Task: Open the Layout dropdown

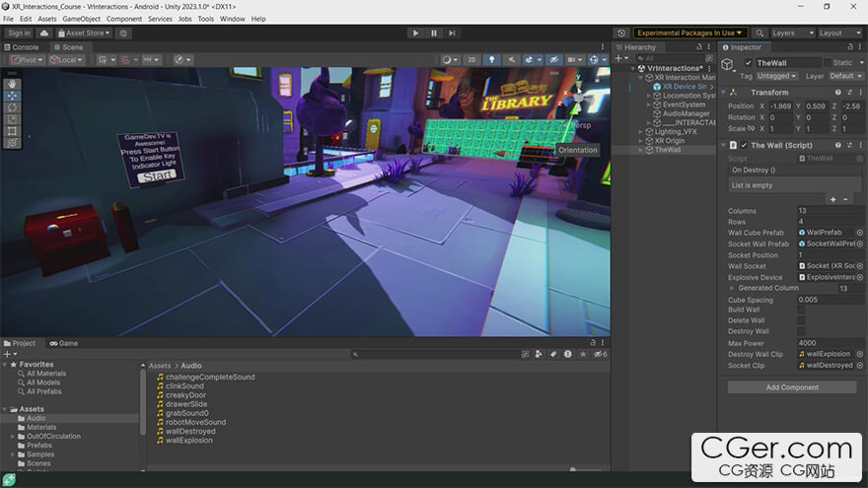Action: pos(839,34)
